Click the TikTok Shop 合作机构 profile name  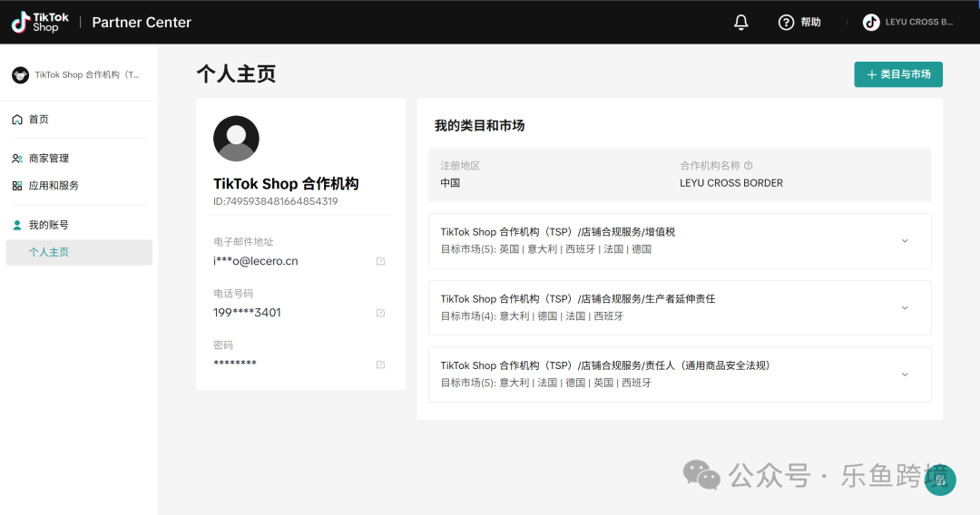(286, 183)
